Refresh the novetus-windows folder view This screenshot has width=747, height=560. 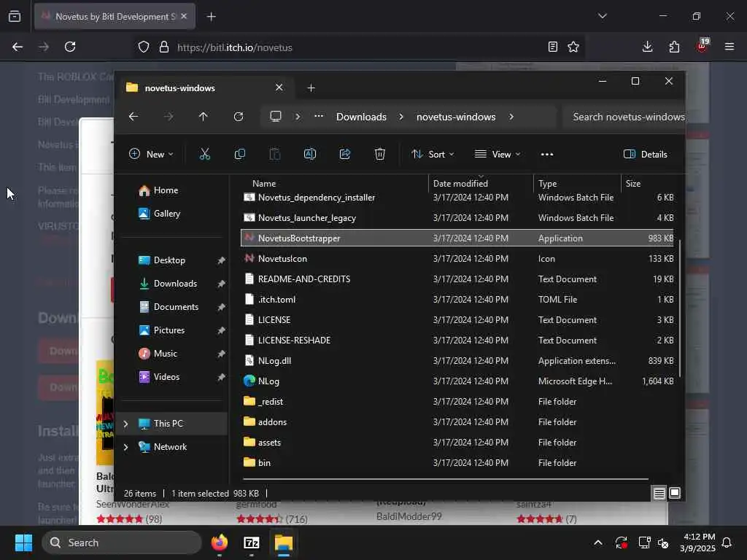pyautogui.click(x=239, y=117)
